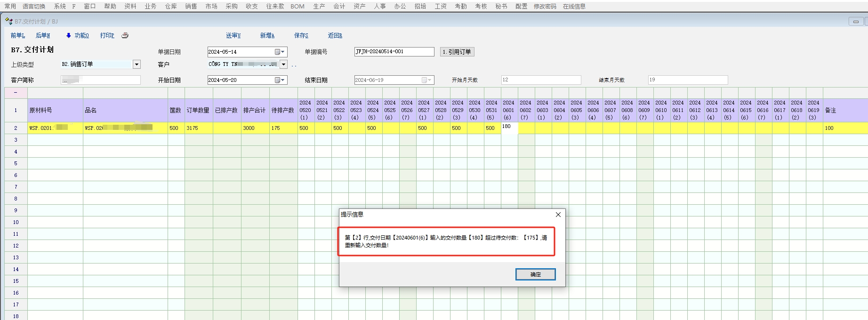Click the 保存S link
Screen dimensions: 868x320
click(x=301, y=35)
